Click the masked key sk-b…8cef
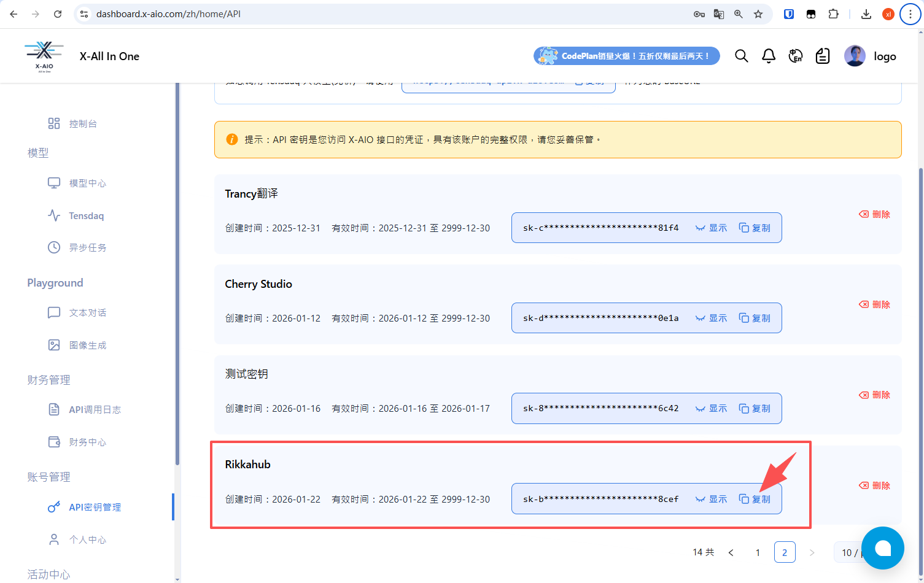This screenshot has width=924, height=583. point(600,499)
